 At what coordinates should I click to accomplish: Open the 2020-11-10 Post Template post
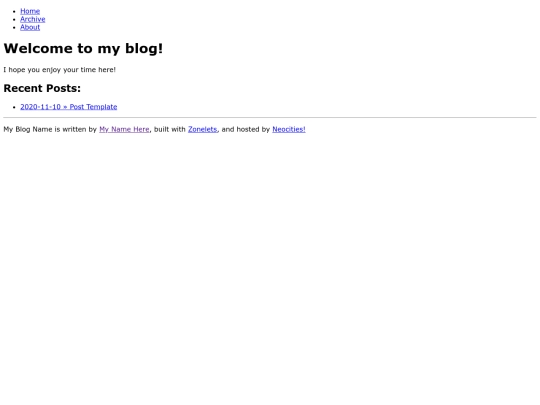pos(69,107)
